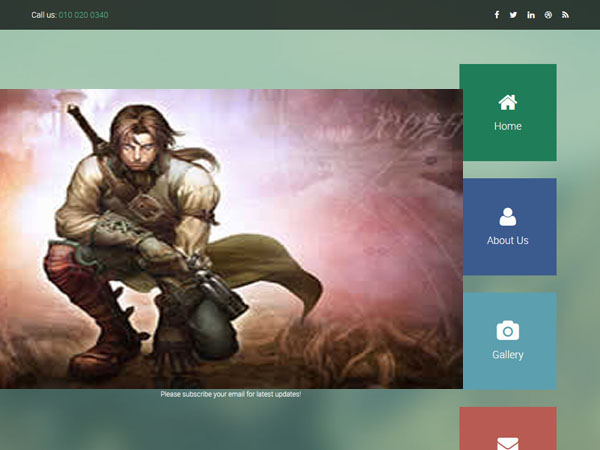Click the subscribe for latest updates text
Screen dimensions: 600x450
(x=230, y=394)
